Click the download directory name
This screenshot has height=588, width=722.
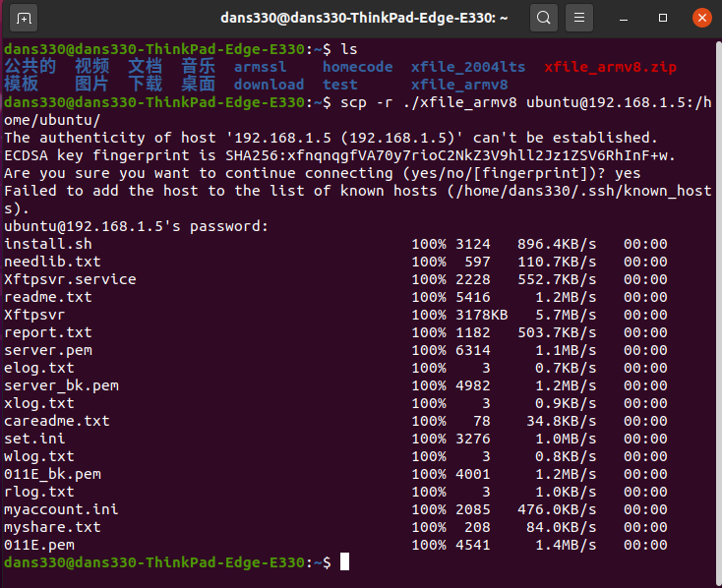[269, 85]
